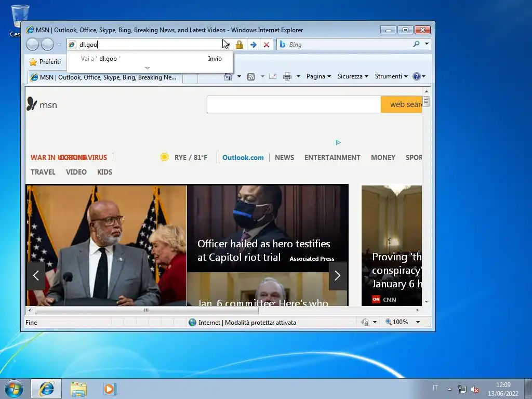
Task: Click the Print icon
Action: (287, 76)
